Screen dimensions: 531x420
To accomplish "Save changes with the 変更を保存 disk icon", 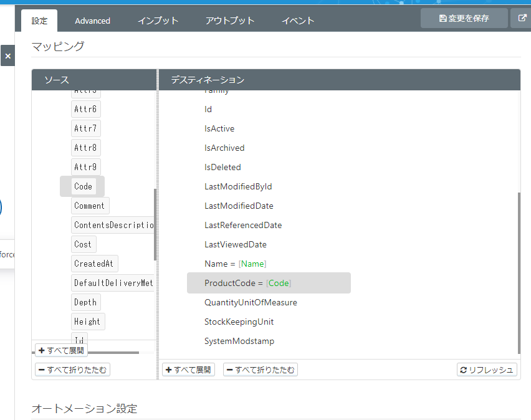I will (464, 18).
